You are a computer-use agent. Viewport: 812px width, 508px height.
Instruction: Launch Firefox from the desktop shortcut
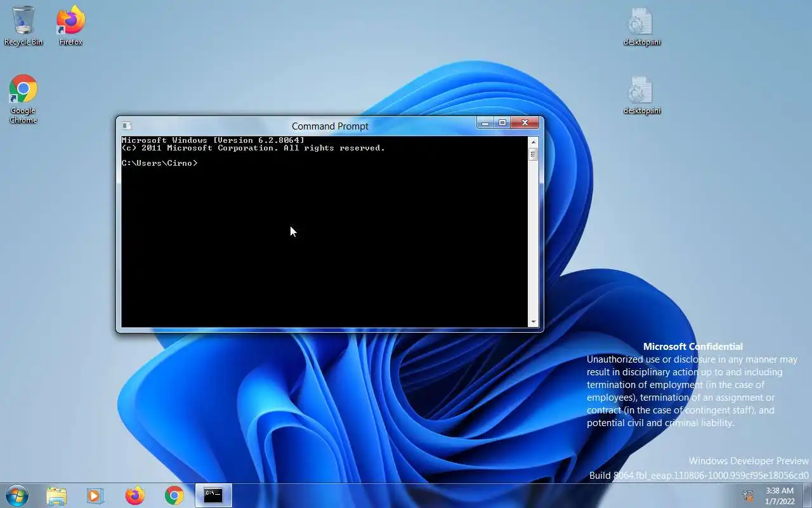(x=70, y=25)
